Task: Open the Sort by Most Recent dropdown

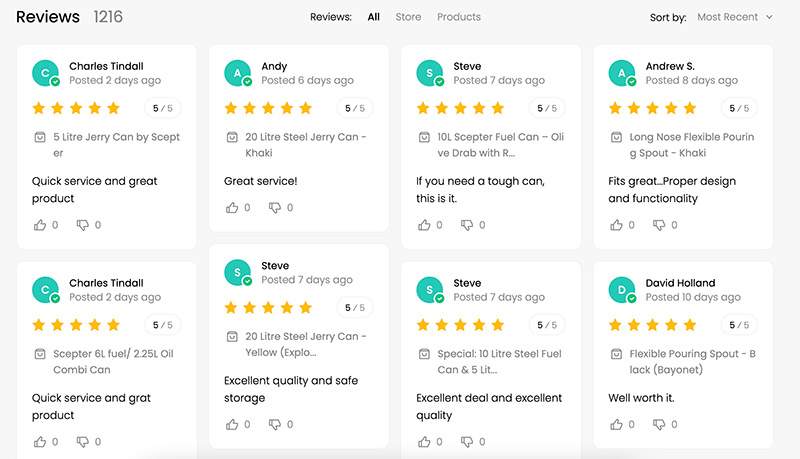Action: pos(735,17)
